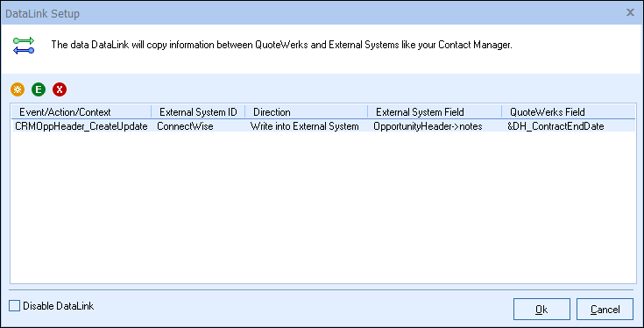The image size is (644, 328).
Task: Close the DataLink Setup dialog
Action: point(630,13)
